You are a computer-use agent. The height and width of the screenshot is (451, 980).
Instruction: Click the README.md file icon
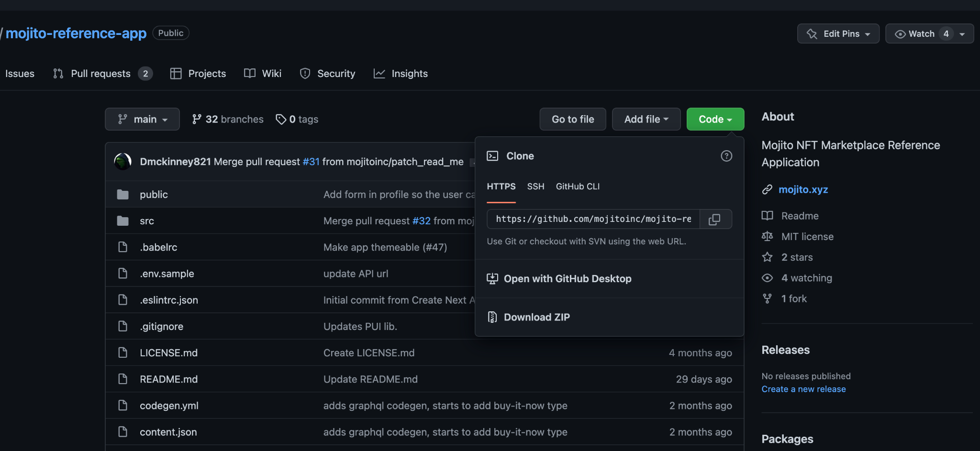coord(123,379)
